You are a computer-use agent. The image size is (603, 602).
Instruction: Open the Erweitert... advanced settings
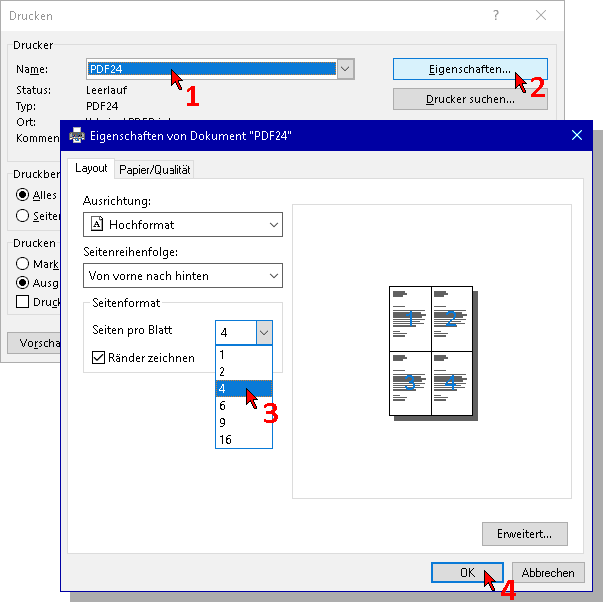[524, 533]
